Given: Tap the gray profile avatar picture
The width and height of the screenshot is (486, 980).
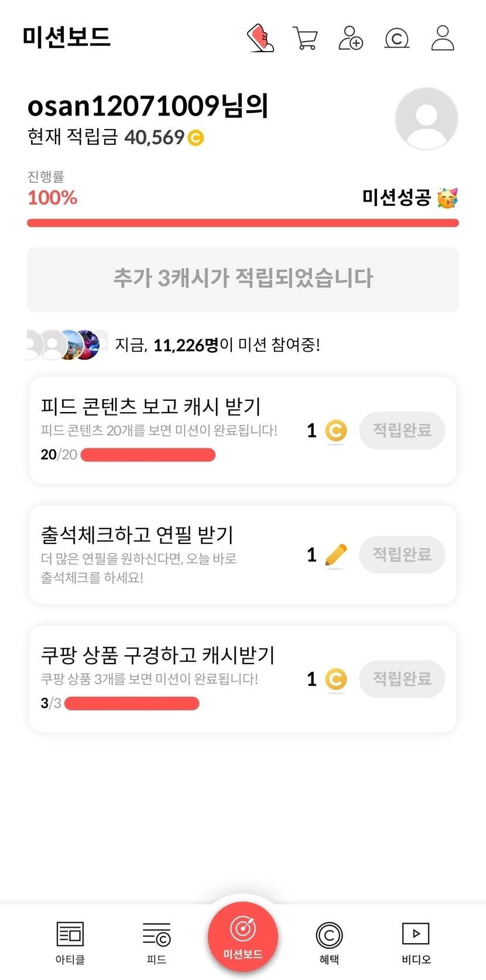Looking at the screenshot, I should coord(426,118).
